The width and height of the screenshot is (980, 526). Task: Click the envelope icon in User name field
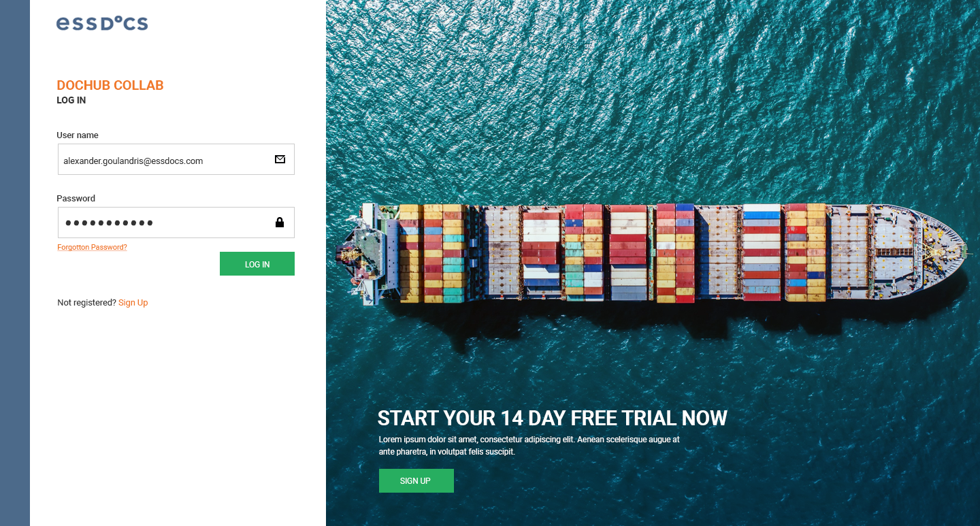(280, 159)
